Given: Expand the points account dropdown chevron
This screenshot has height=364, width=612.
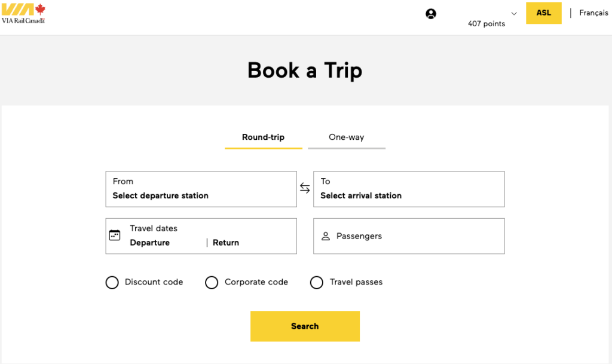Looking at the screenshot, I should (x=513, y=13).
